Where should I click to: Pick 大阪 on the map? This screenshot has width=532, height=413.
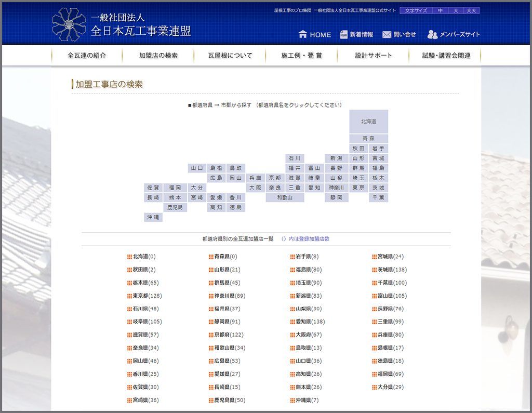click(x=255, y=188)
